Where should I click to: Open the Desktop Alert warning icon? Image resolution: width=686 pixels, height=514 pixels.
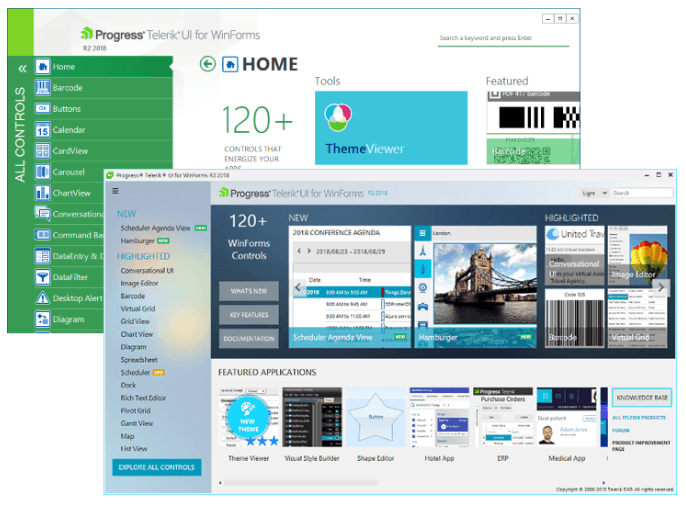pyautogui.click(x=42, y=298)
